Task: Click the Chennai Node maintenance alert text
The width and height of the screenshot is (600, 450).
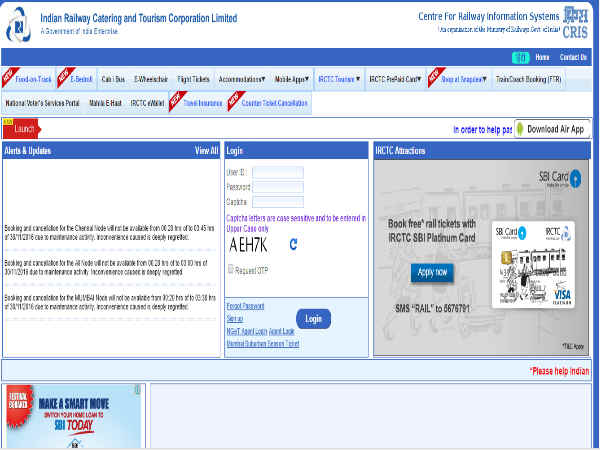Action: (109, 233)
